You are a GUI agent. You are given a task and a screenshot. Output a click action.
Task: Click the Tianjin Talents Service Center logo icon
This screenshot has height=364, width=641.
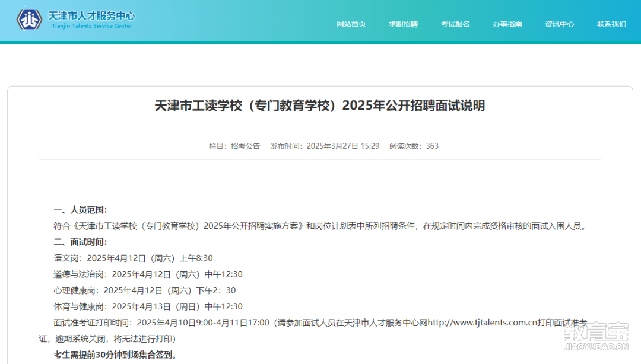pos(29,19)
